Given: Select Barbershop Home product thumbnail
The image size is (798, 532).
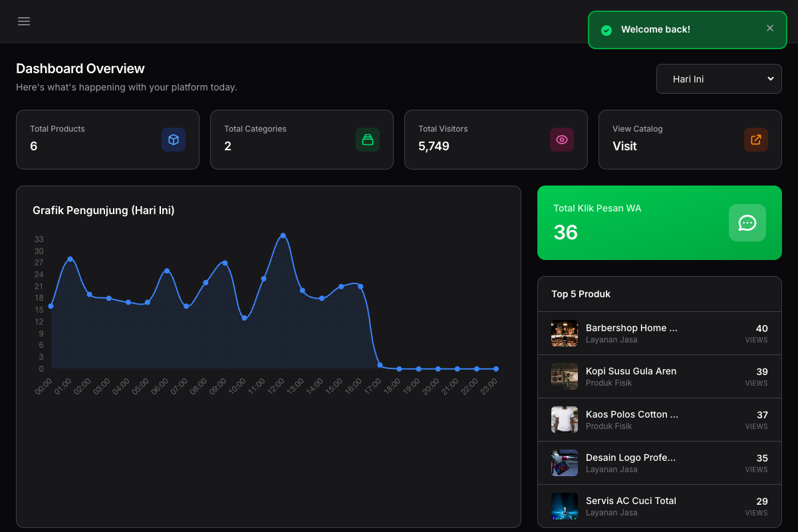Looking at the screenshot, I should click(565, 333).
